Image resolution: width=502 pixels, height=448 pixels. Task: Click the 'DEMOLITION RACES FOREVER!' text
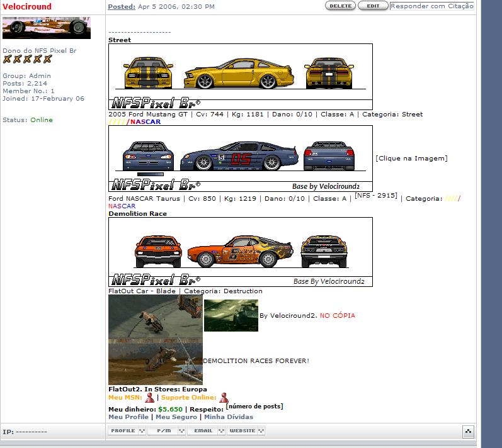pos(256,361)
